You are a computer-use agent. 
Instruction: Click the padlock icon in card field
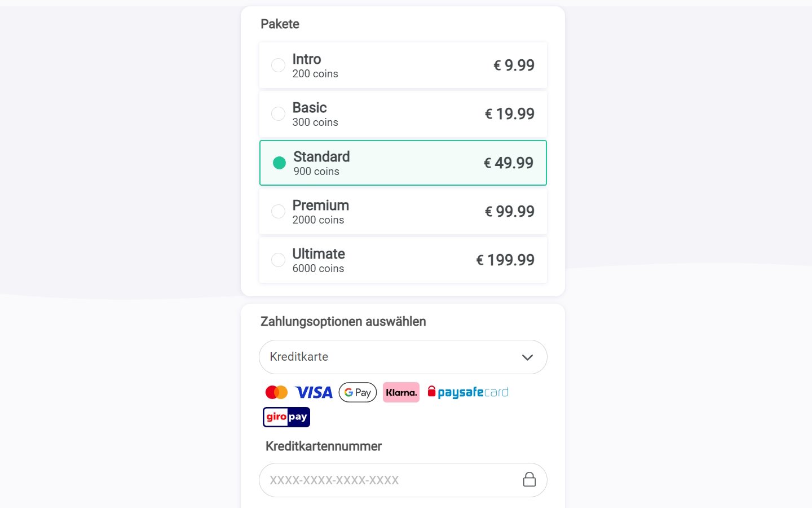[x=529, y=479]
